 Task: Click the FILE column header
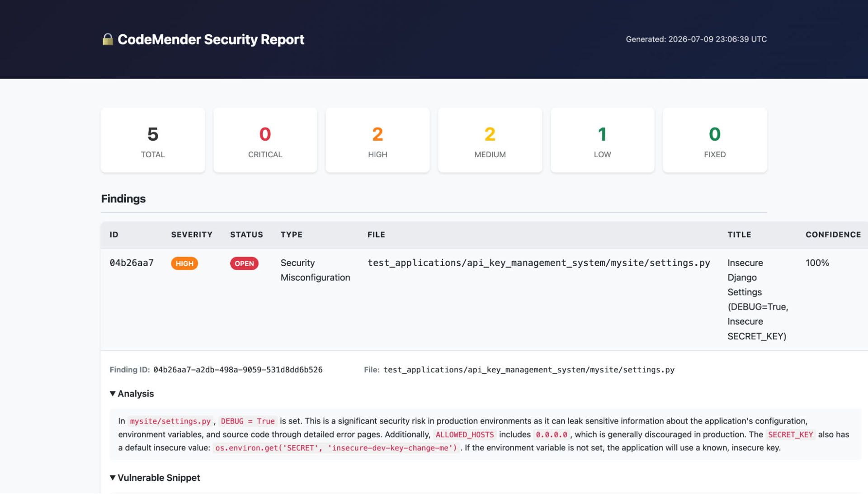click(376, 235)
